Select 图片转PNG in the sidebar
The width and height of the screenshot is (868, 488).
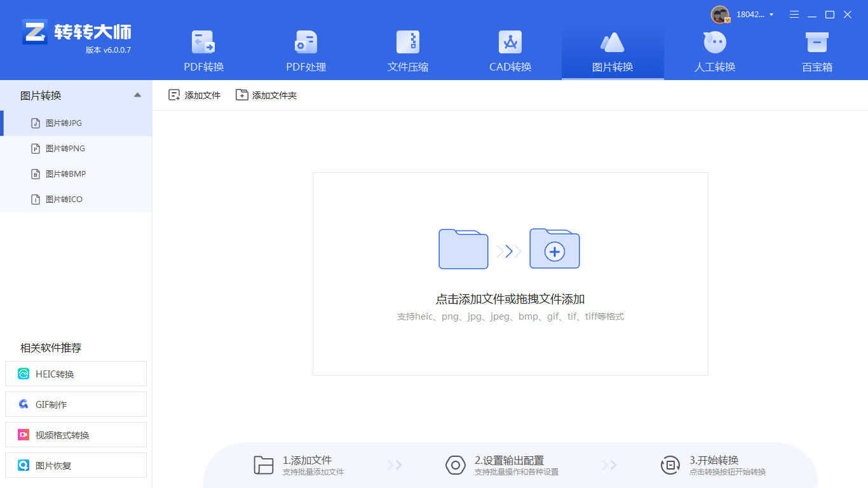[x=76, y=149]
